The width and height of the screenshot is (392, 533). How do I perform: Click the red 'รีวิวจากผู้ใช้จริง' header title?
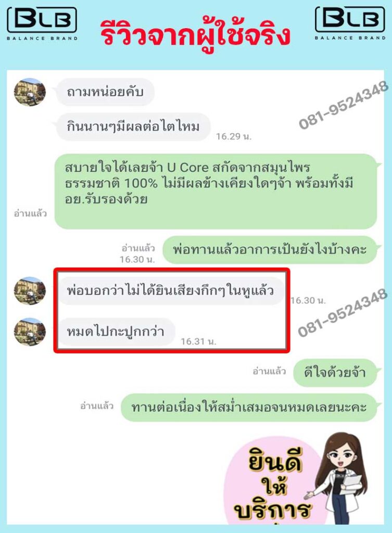point(196,35)
